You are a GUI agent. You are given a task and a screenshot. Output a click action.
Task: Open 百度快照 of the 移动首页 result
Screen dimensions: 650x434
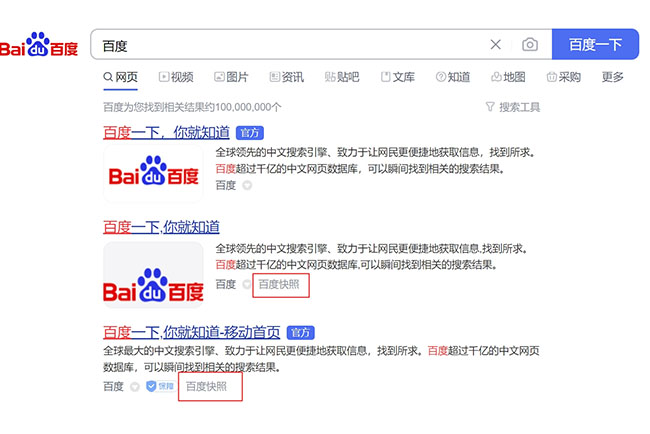pyautogui.click(x=206, y=387)
